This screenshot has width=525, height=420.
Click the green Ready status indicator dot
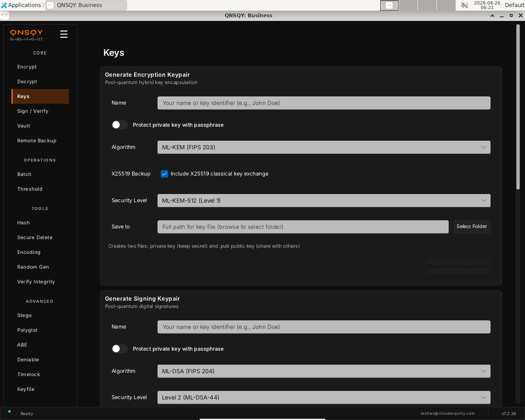pos(9,411)
